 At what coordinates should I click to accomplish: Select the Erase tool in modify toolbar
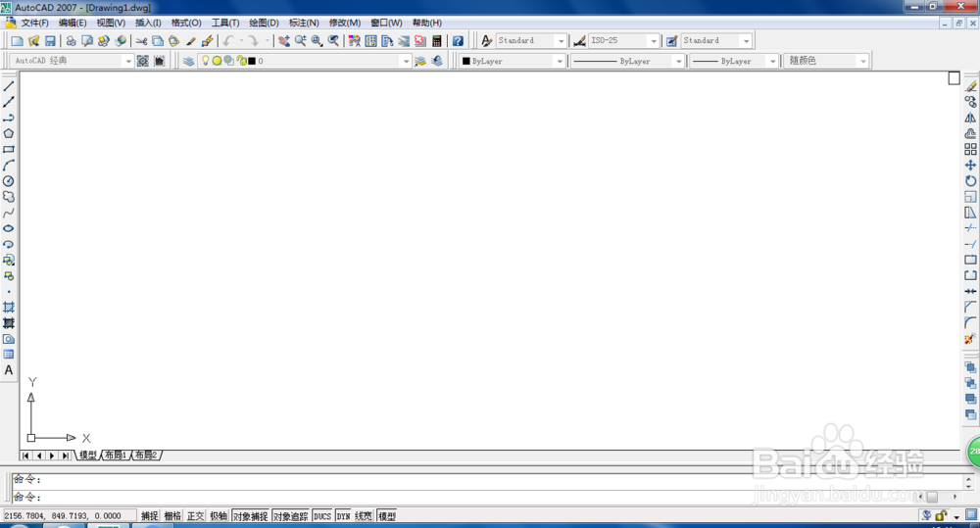(970, 86)
